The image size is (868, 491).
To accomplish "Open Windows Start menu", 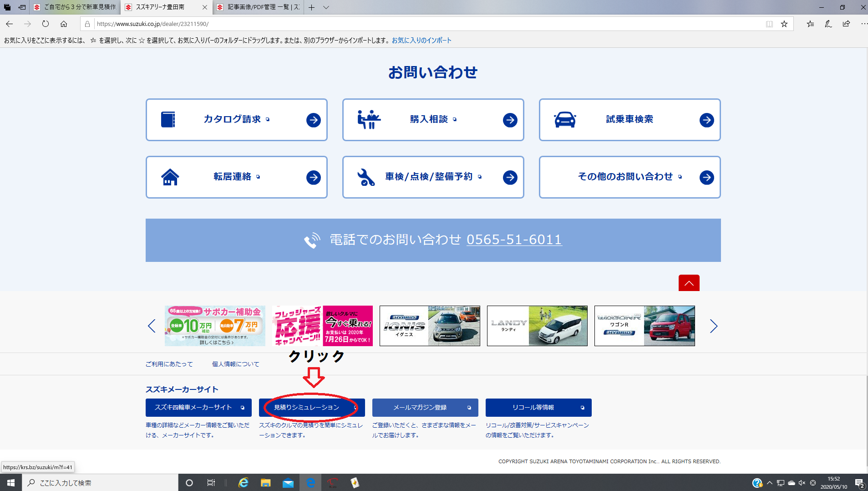I will pyautogui.click(x=11, y=482).
